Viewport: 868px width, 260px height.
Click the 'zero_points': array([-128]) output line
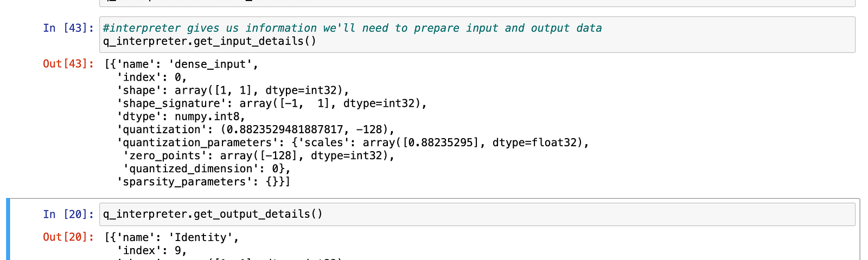pos(259,155)
